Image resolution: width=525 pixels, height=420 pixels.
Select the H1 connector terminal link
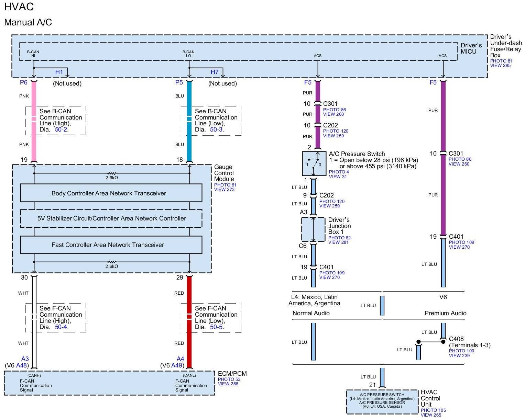click(x=59, y=72)
